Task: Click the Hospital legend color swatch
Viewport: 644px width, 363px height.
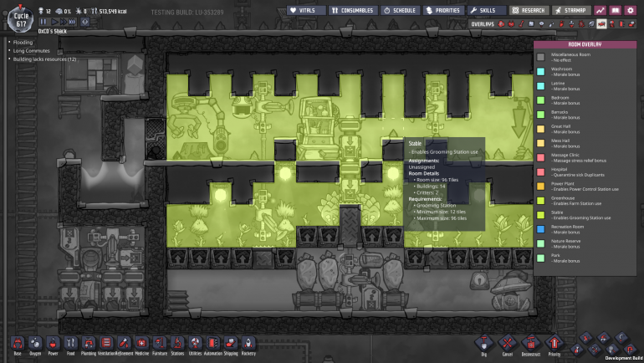Action: point(540,171)
